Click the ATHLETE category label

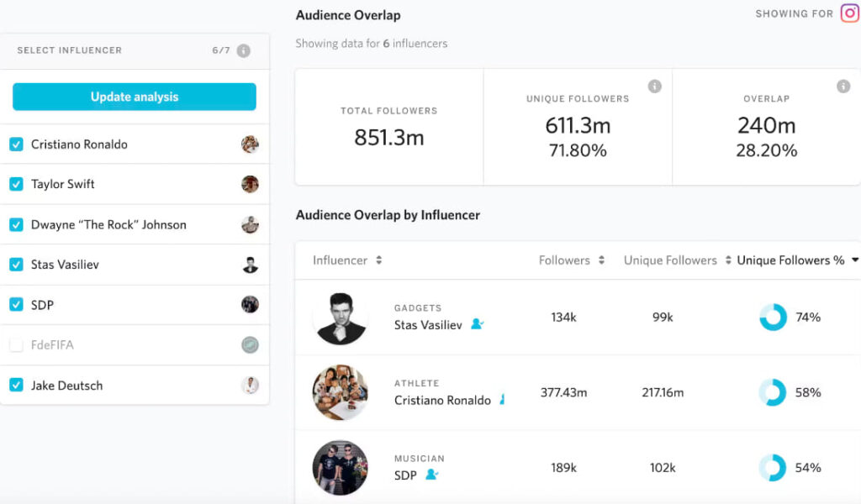tap(416, 383)
